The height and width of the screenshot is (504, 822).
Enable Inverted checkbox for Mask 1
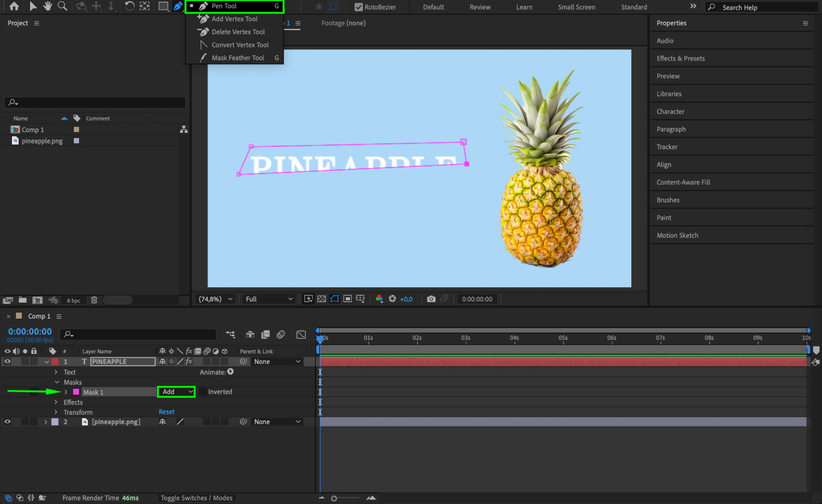point(203,392)
